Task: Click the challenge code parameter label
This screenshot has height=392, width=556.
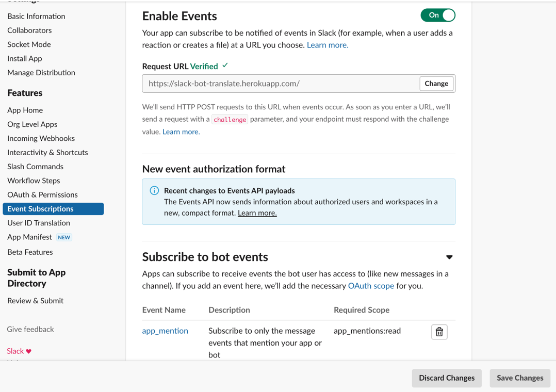Action: [230, 120]
